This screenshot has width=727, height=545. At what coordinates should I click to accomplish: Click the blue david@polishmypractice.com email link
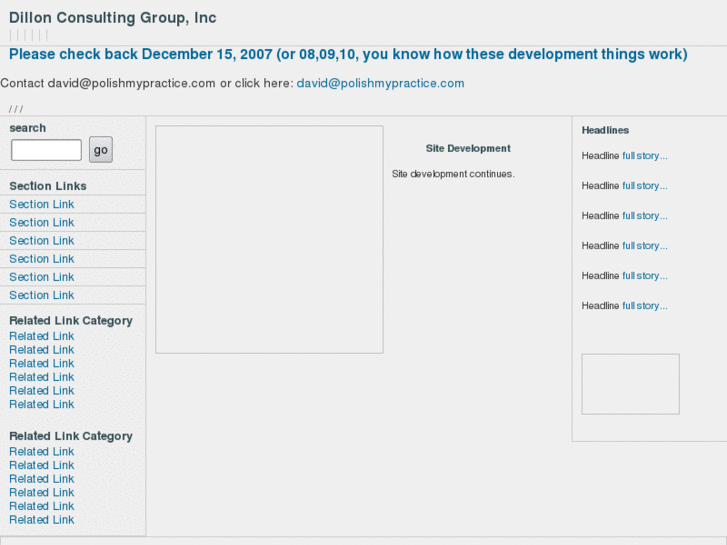coord(380,83)
